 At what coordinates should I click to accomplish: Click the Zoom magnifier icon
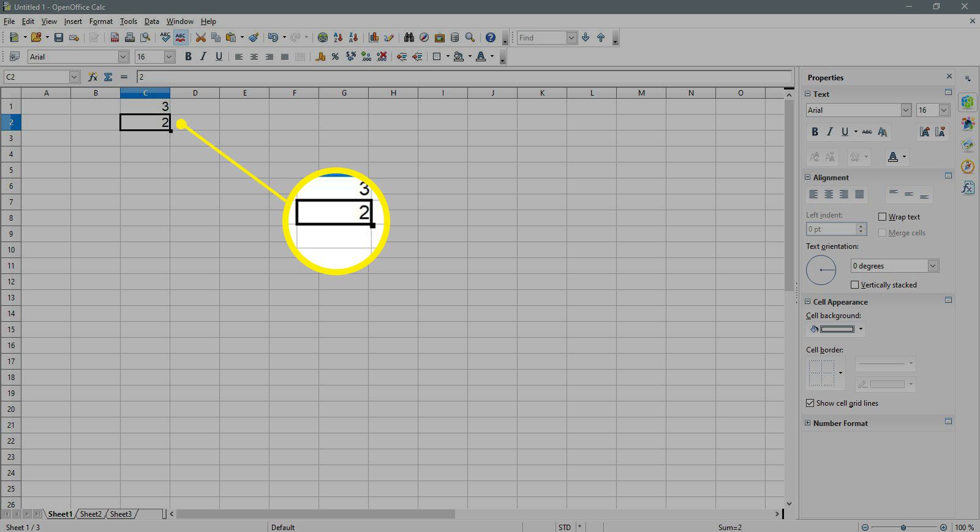coord(470,37)
